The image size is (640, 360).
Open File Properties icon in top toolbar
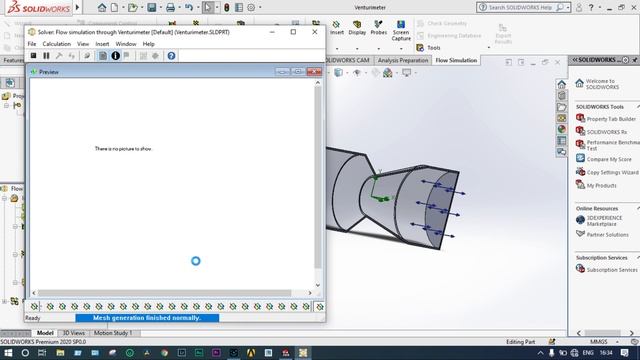pyautogui.click(x=239, y=7)
